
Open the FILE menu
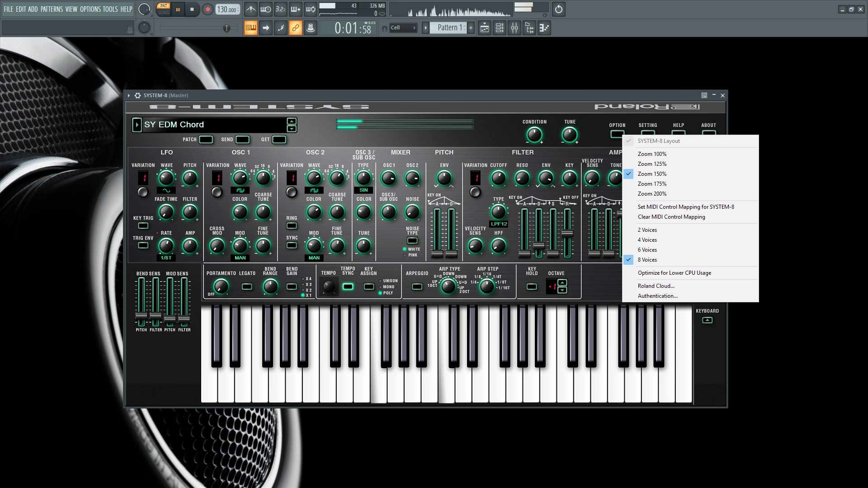pyautogui.click(x=8, y=9)
